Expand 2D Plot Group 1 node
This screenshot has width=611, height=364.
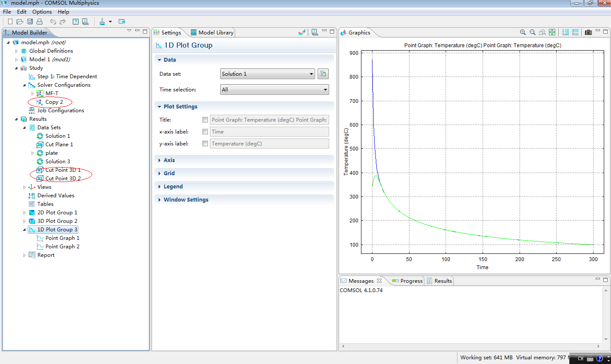tap(24, 213)
